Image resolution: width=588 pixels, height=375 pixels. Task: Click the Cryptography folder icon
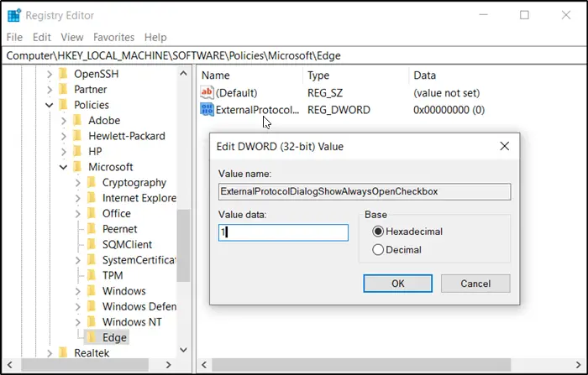pyautogui.click(x=92, y=182)
